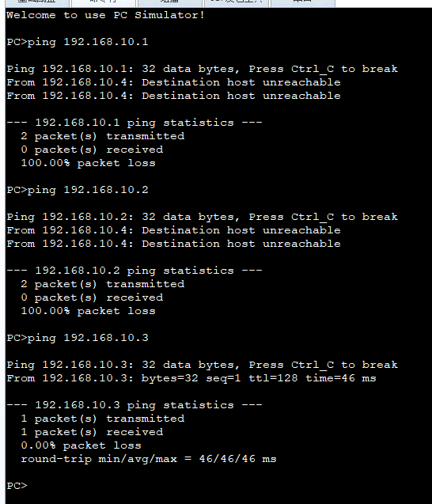The image size is (432, 504).
Task: Click the 'round-trip min/avg/max' result line
Action: click(149, 459)
